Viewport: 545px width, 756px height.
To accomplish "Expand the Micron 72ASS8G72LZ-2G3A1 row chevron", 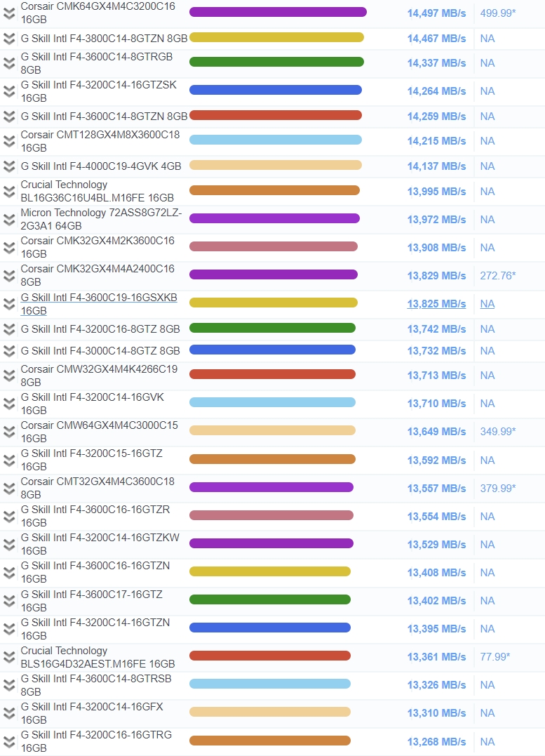I will tap(9, 220).
